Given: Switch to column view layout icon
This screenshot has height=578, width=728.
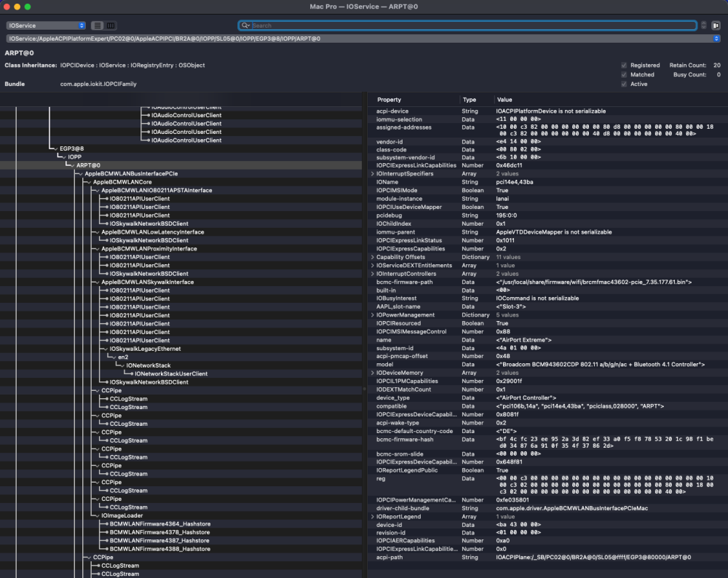Looking at the screenshot, I should [111, 25].
